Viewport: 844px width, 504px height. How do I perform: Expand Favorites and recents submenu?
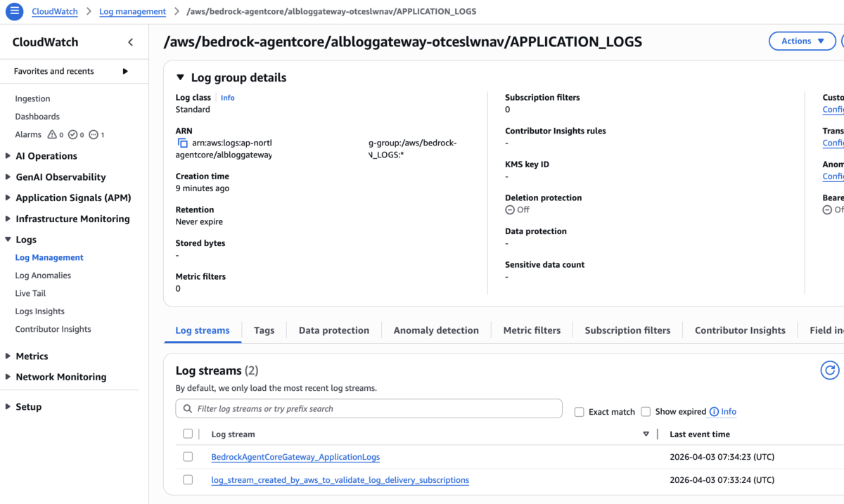tap(125, 71)
